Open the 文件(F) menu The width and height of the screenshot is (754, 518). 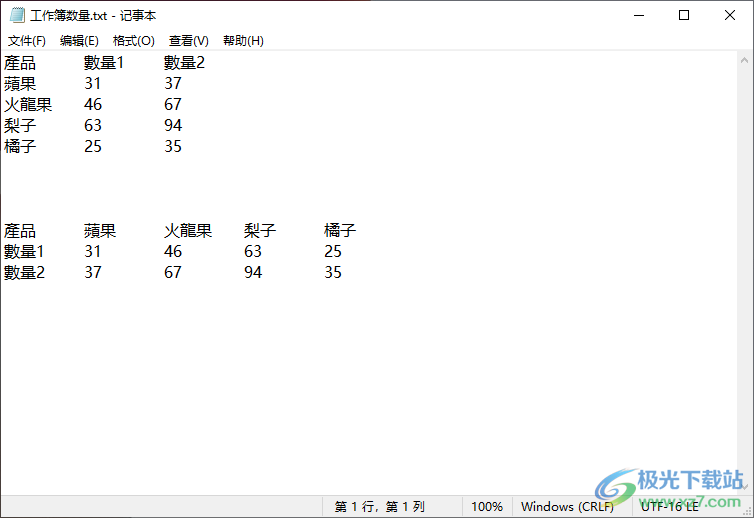coord(27,41)
